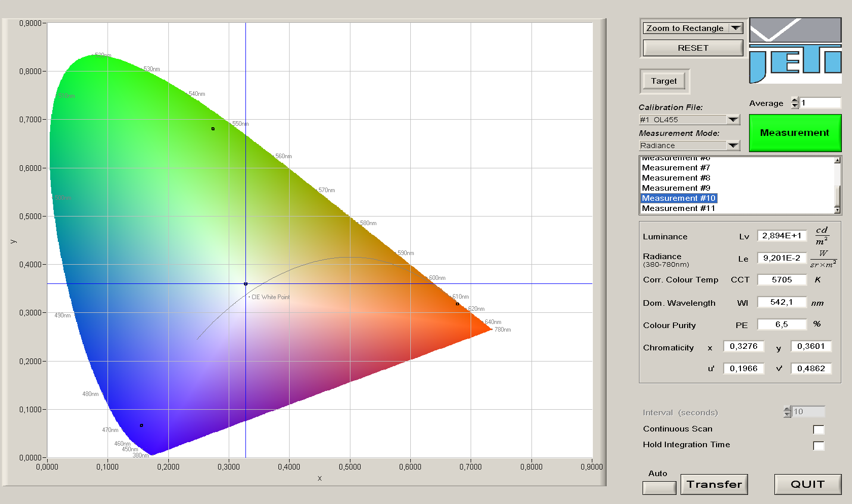Open the Measurement Mode Radiance dropdown
The height and width of the screenshot is (504, 852).
click(x=733, y=146)
